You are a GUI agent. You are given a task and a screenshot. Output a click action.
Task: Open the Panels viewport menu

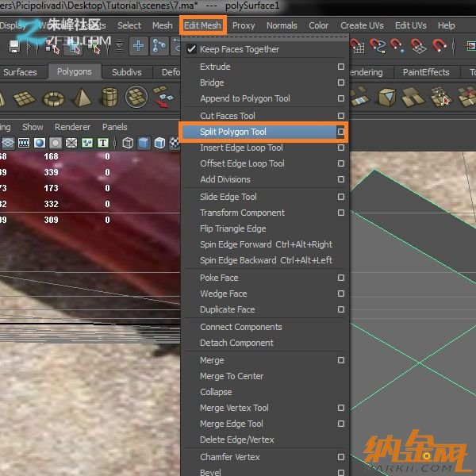[x=115, y=127]
